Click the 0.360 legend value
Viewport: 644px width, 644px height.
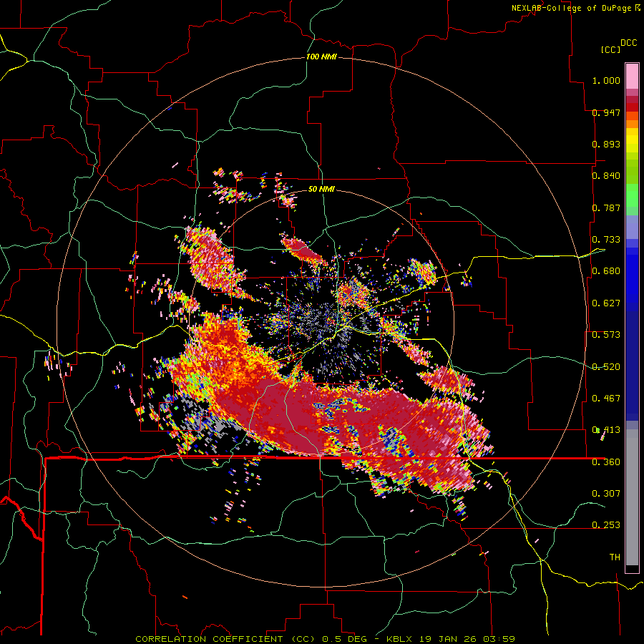pos(606,462)
